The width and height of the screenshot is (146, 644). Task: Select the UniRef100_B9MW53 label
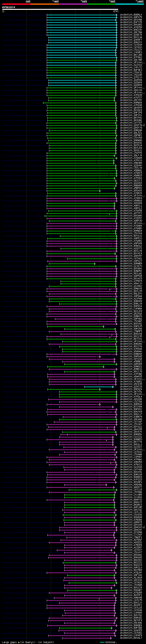click(131, 440)
